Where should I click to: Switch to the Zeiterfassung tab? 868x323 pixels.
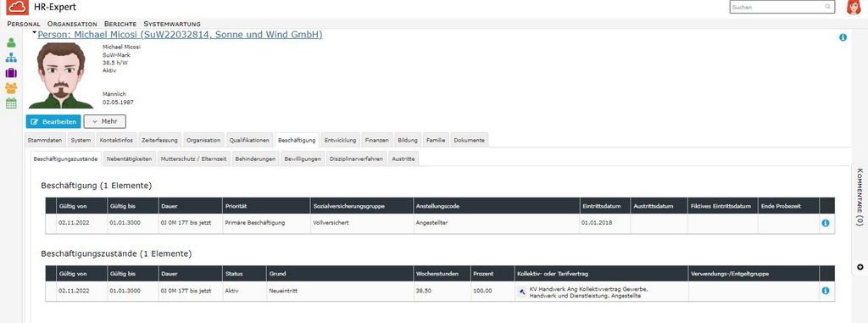coord(159,140)
